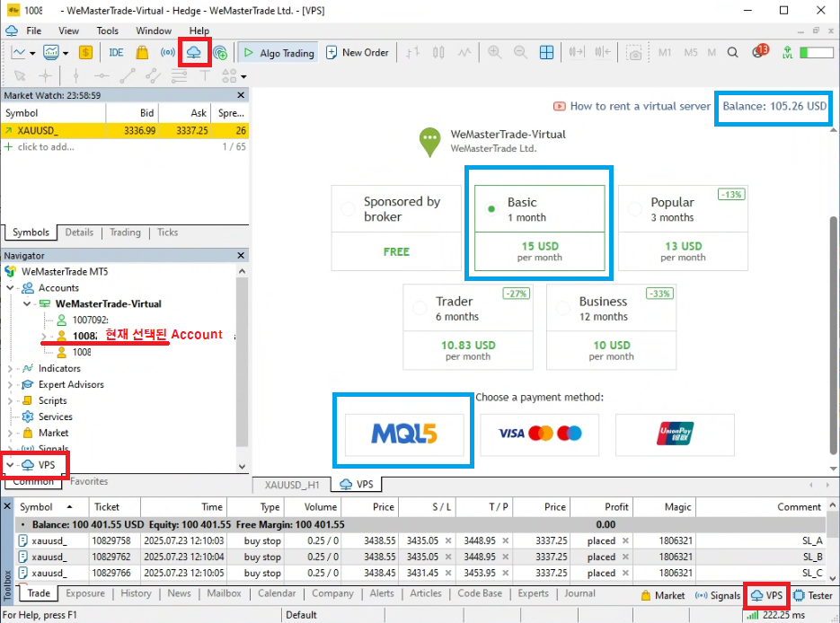The width and height of the screenshot is (840, 623).
Task: Select the M5 timeframe
Action: pyautogui.click(x=691, y=52)
